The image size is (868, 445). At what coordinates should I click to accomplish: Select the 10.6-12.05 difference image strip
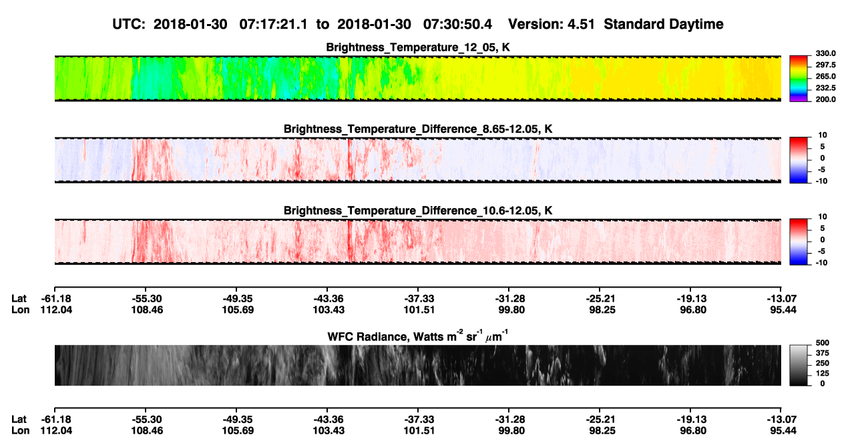click(418, 241)
